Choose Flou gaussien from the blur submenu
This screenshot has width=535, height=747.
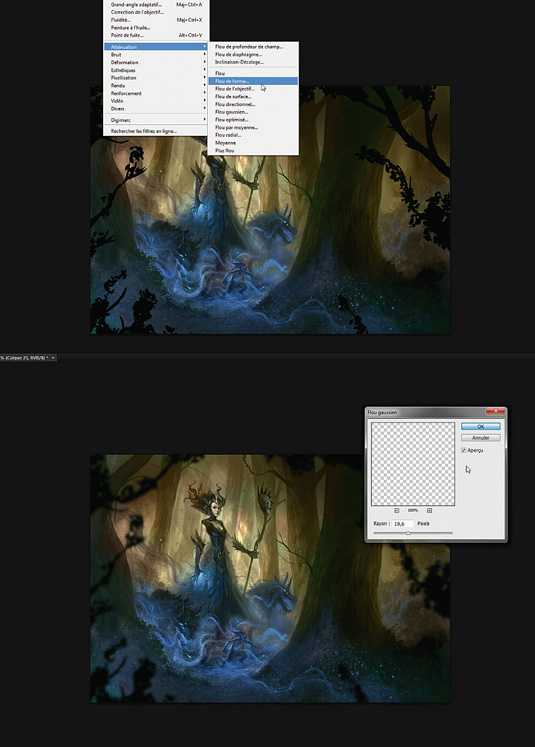tap(231, 112)
